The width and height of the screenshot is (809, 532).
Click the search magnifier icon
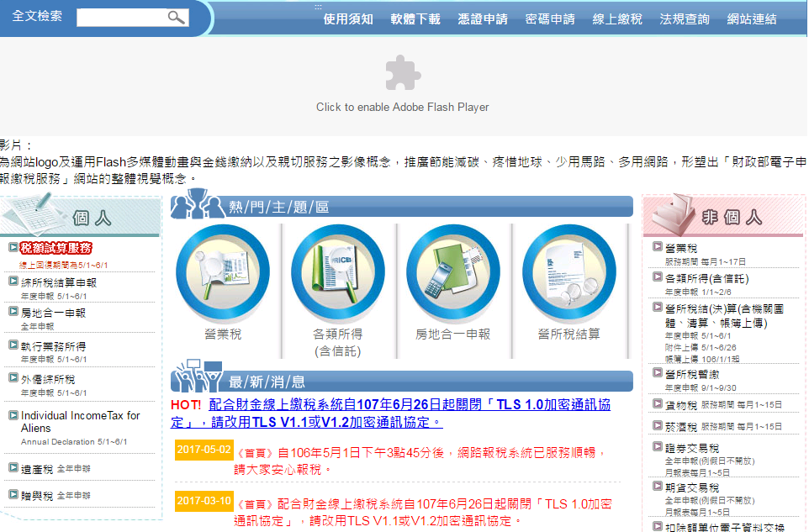point(175,16)
